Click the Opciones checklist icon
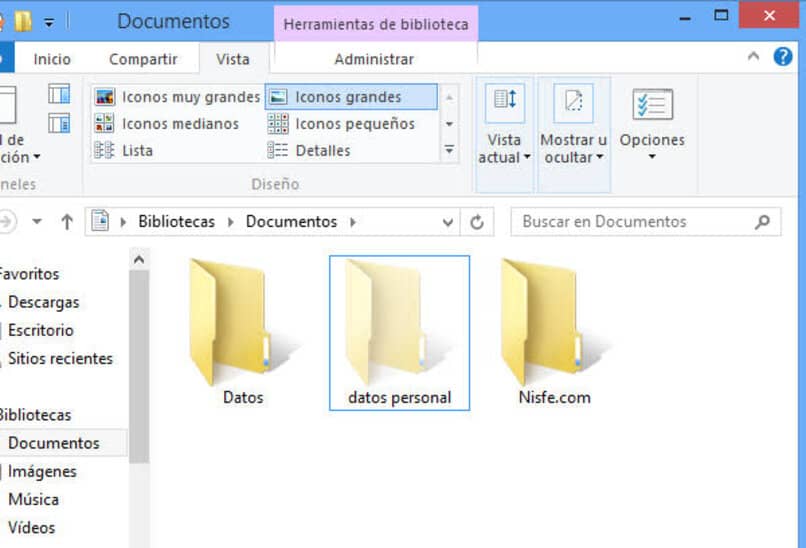 pos(652,104)
